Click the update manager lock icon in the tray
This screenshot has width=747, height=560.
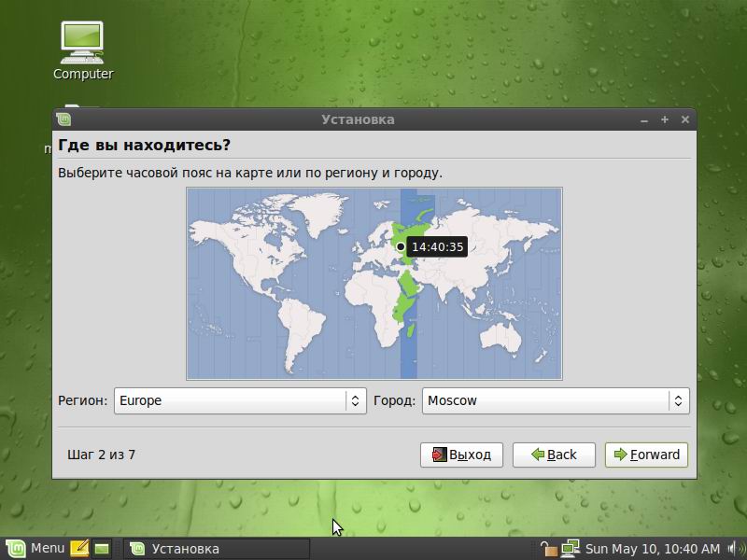click(x=548, y=549)
